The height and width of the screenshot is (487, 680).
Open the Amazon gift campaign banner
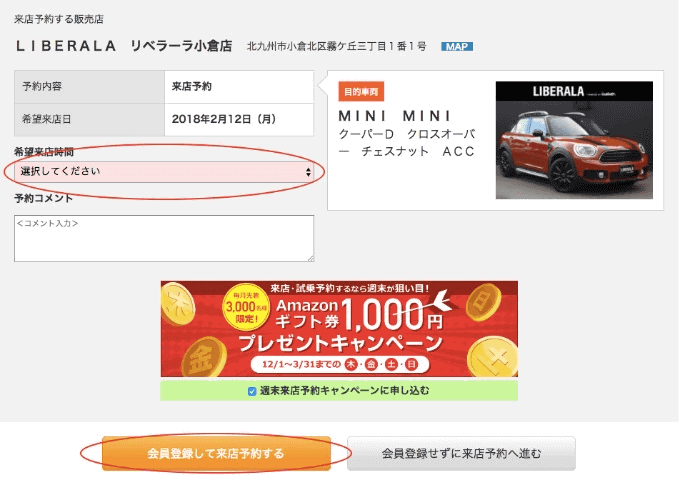pos(339,329)
